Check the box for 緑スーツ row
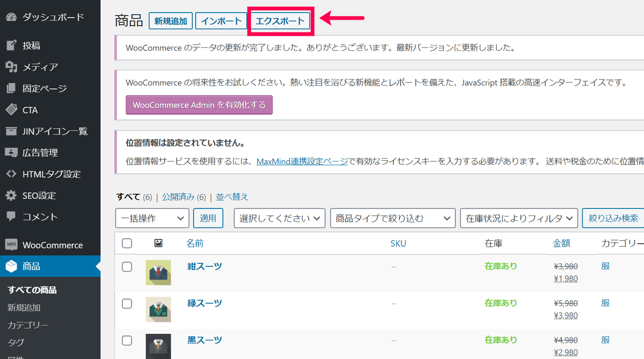The height and width of the screenshot is (359, 644). click(x=127, y=304)
